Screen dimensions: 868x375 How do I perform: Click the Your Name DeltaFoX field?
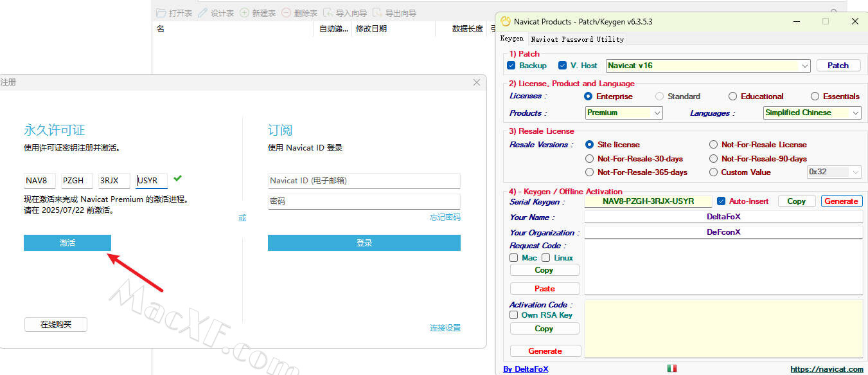click(723, 217)
